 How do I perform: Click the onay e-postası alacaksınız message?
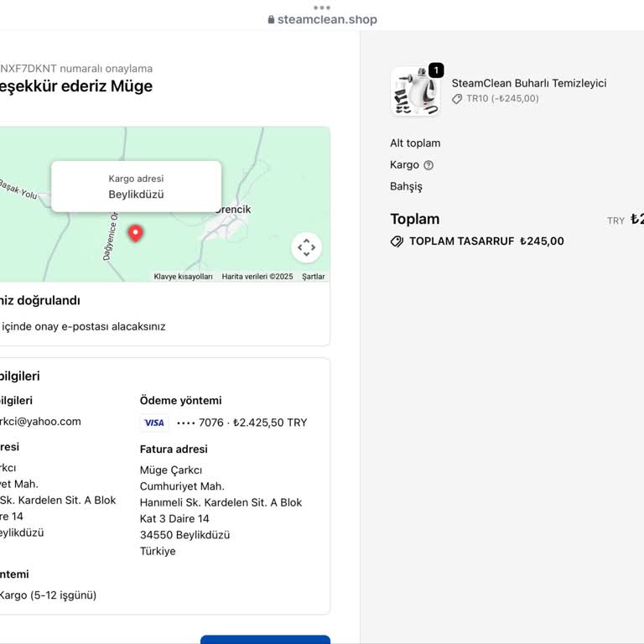(82, 326)
